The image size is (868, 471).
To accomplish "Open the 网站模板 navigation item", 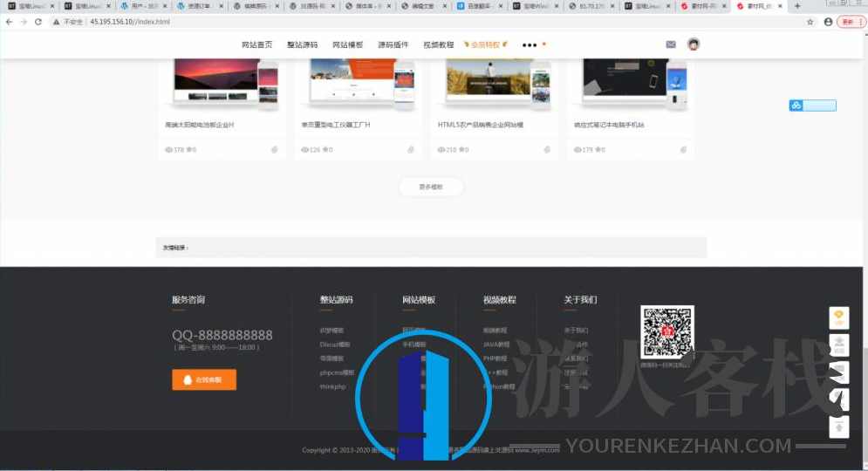I will pos(348,44).
